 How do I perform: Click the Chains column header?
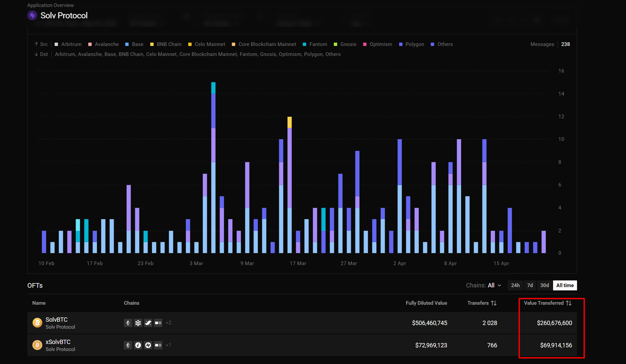[x=131, y=303]
